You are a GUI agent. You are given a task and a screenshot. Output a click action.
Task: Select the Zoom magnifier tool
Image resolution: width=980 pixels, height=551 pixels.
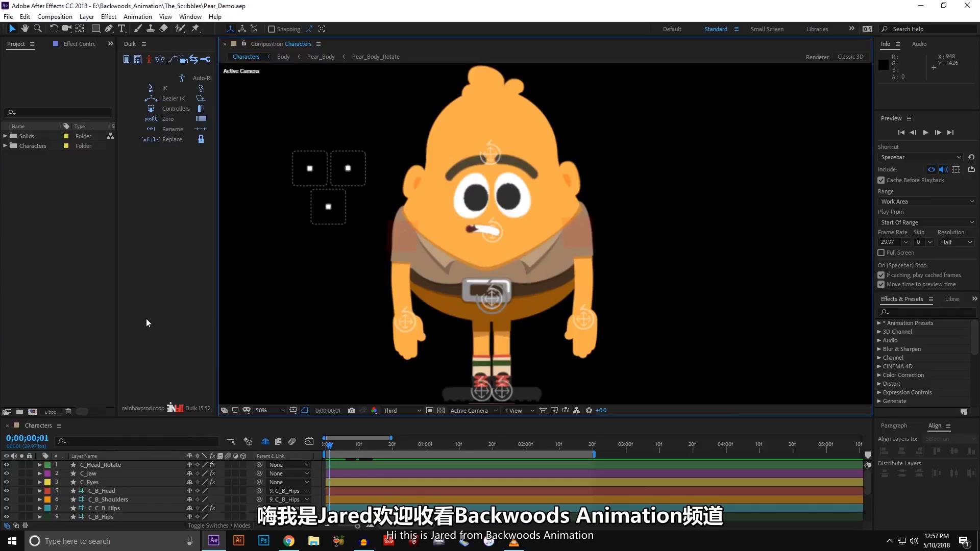pyautogui.click(x=37, y=29)
